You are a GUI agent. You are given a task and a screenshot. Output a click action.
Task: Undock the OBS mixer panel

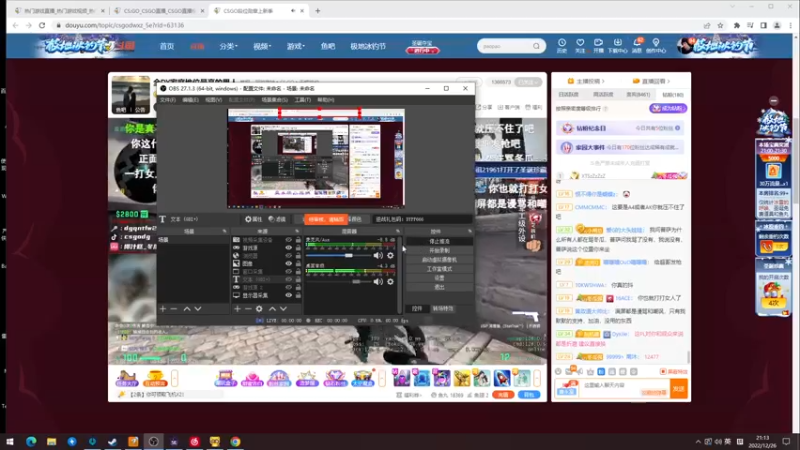[x=398, y=231]
